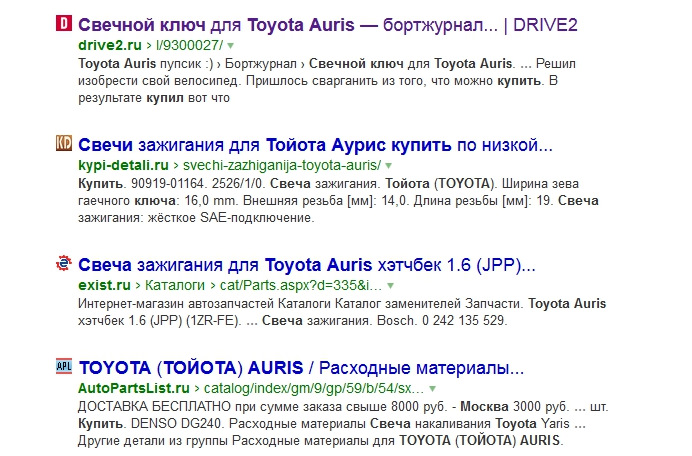Click the snippet text 'жёсткое SAE-подключение'
This screenshot has width=692, height=456.
230,217
